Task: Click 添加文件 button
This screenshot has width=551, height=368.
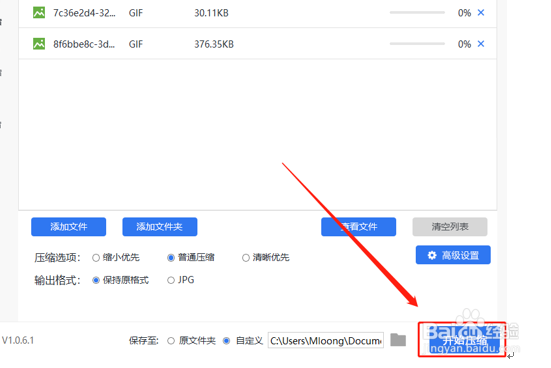Action: (69, 227)
